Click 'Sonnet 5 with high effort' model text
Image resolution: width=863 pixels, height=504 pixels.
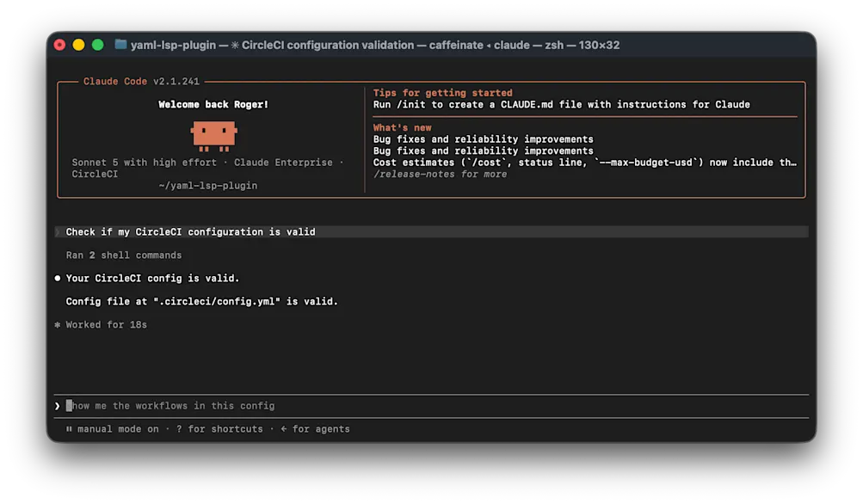pyautogui.click(x=145, y=163)
